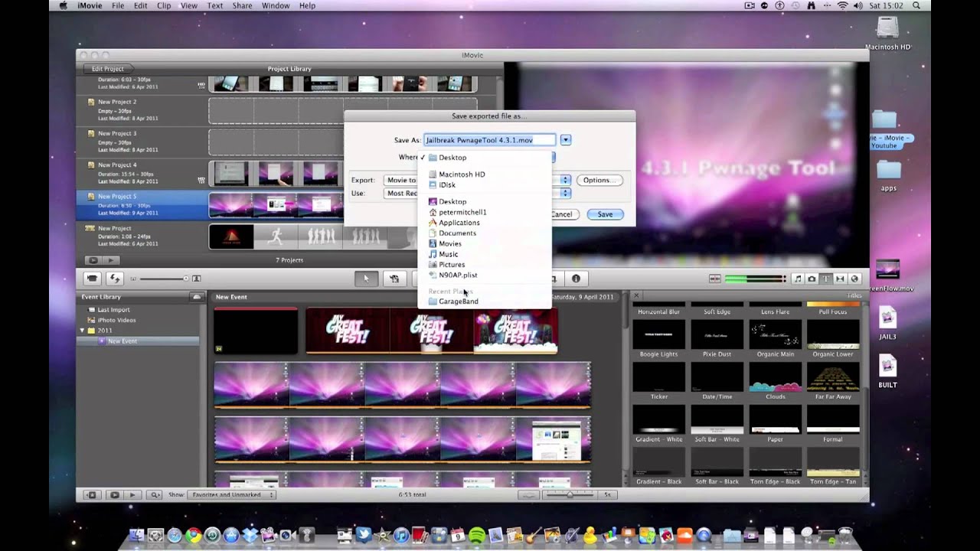Toggle the titles browser T icon
Viewport: 980px width, 551px height.
[x=826, y=279]
